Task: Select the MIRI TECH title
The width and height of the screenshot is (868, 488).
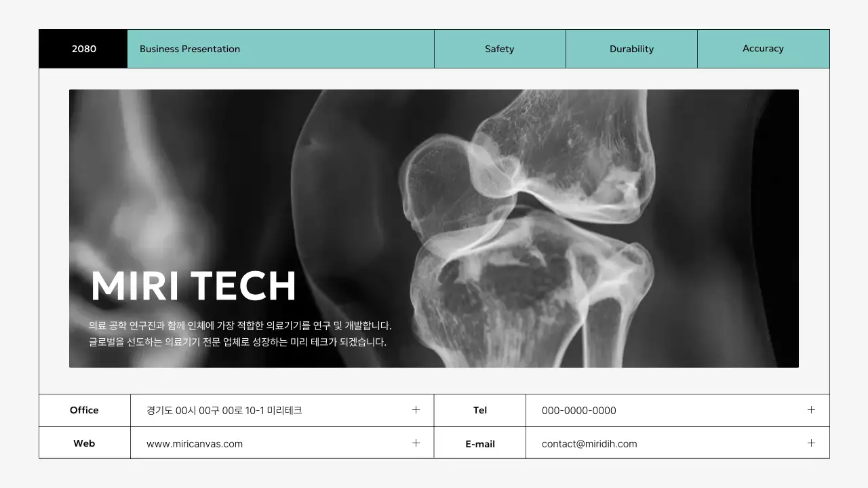Action: point(194,286)
